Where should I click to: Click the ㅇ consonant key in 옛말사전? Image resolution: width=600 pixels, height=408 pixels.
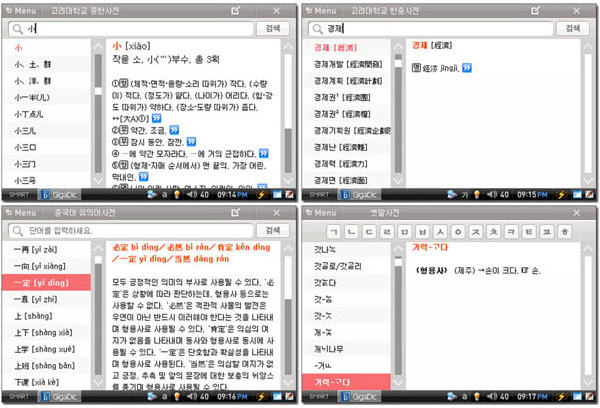coord(458,232)
